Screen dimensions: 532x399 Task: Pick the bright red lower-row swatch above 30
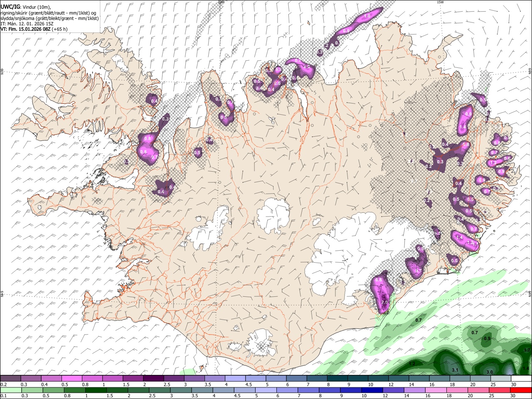click(521, 390)
